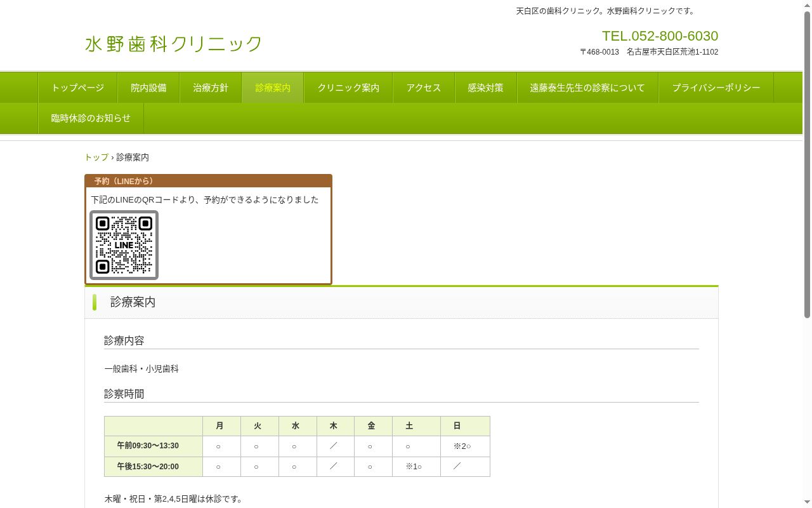
Task: Click the 天白区の歯科クリニック tagline text
Action: point(606,11)
